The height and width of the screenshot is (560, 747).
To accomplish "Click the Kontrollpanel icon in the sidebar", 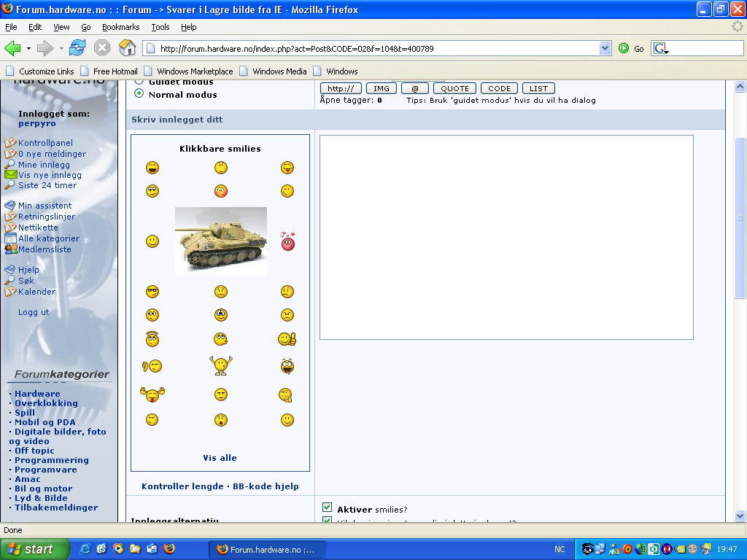I will tap(10, 142).
